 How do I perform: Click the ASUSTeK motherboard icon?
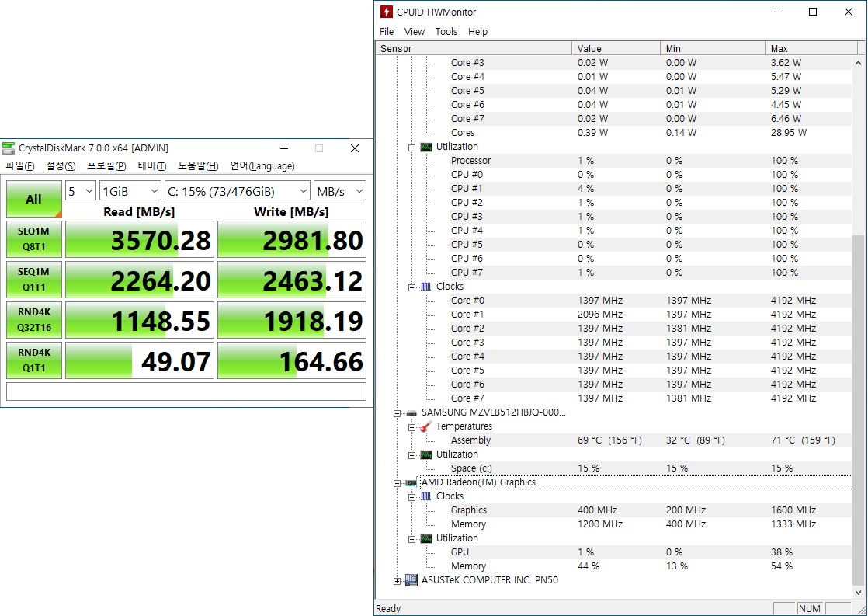[x=411, y=580]
